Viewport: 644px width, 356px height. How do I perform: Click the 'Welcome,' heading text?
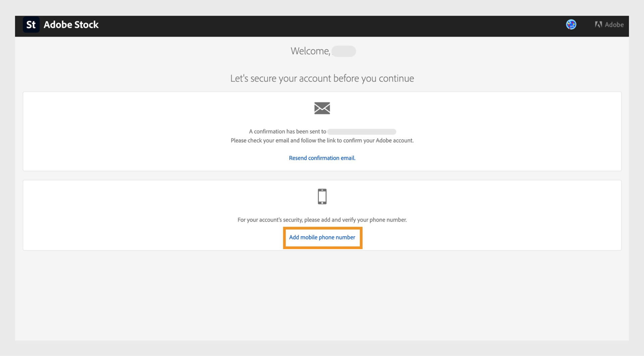tap(310, 51)
